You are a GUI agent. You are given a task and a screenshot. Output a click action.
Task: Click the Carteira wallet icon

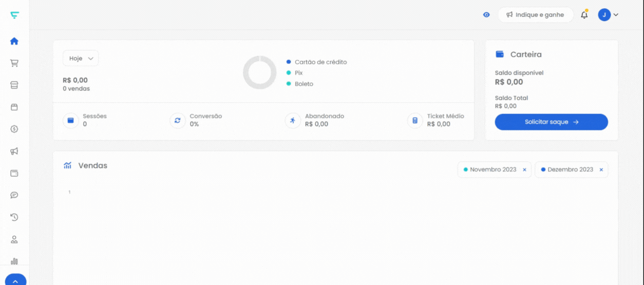pyautogui.click(x=500, y=54)
